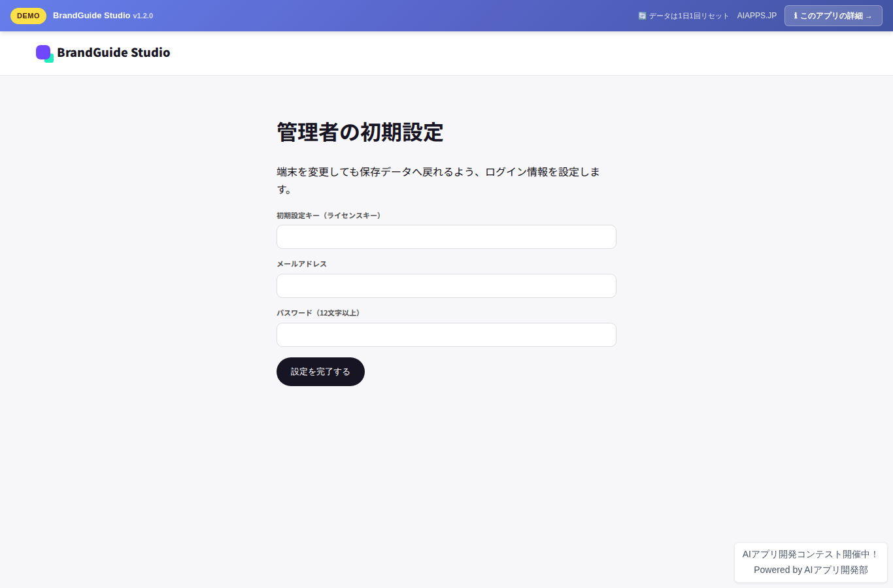Click the メールアドレス label

click(x=301, y=264)
